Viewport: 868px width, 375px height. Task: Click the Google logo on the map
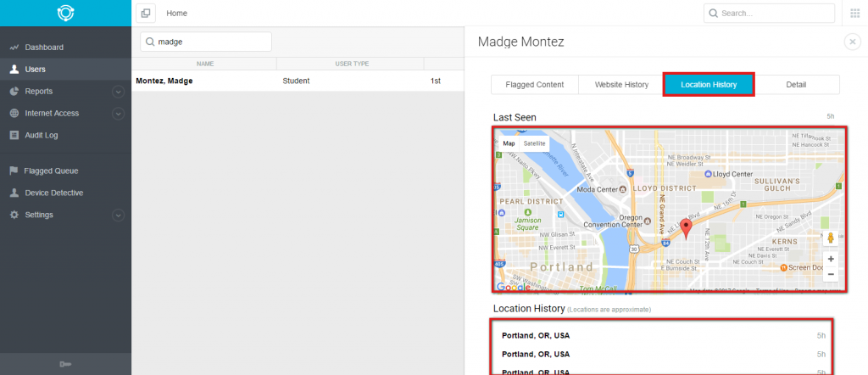(x=513, y=287)
